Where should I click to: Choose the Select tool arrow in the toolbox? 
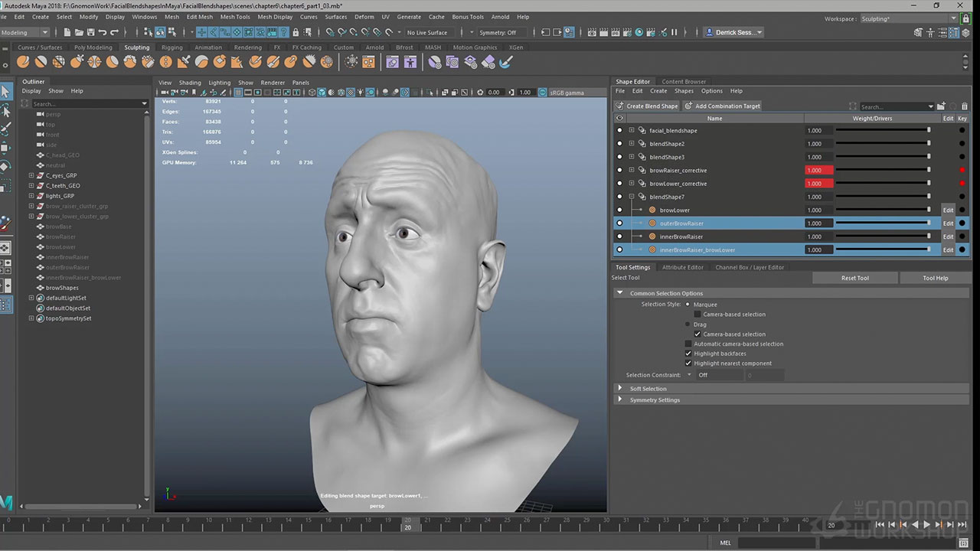pos(5,92)
